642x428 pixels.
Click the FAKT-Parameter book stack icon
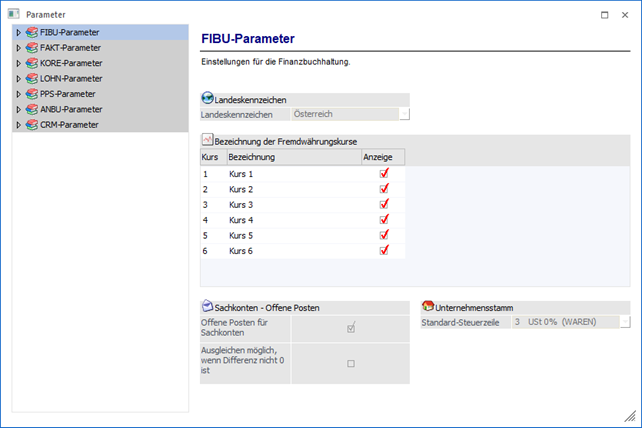pyautogui.click(x=32, y=48)
